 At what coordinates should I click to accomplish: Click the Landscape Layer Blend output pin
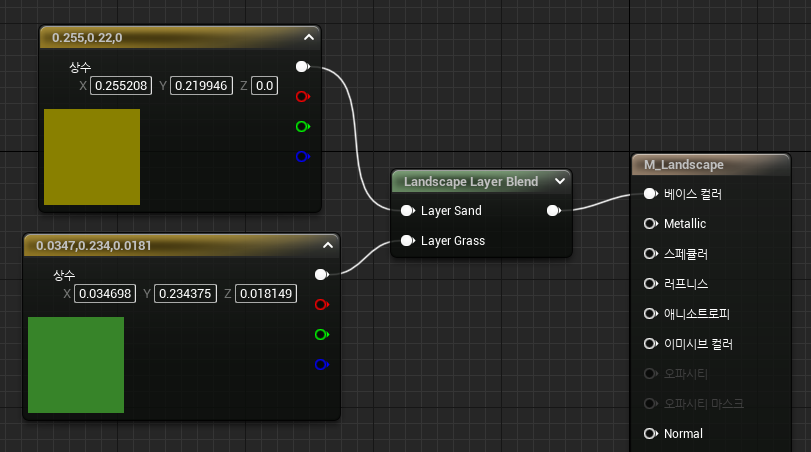(553, 210)
